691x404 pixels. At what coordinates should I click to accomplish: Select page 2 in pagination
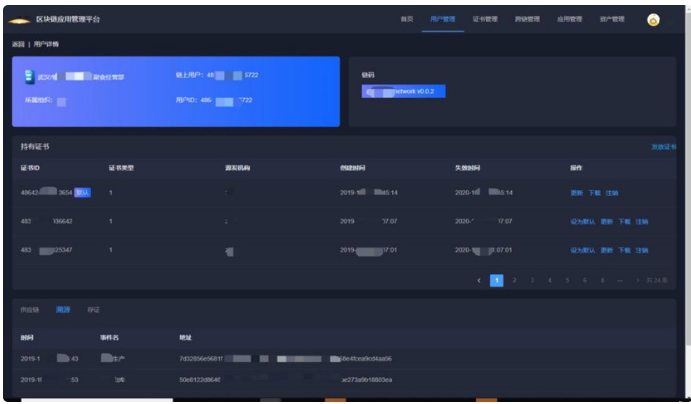point(514,280)
